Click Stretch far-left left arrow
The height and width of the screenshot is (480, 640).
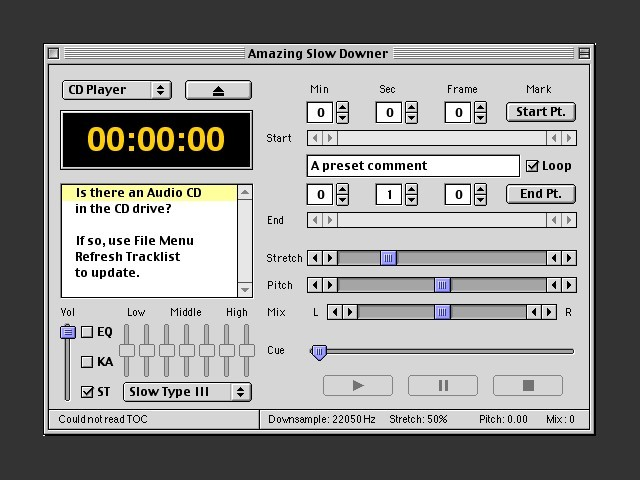pyautogui.click(x=315, y=258)
